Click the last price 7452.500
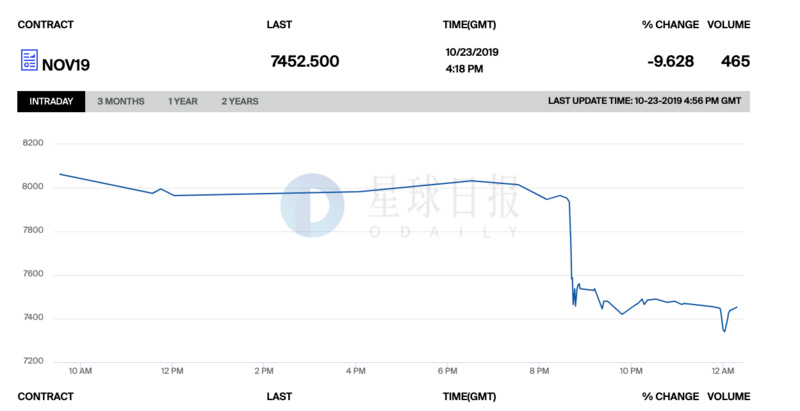The image size is (800, 411). point(305,61)
